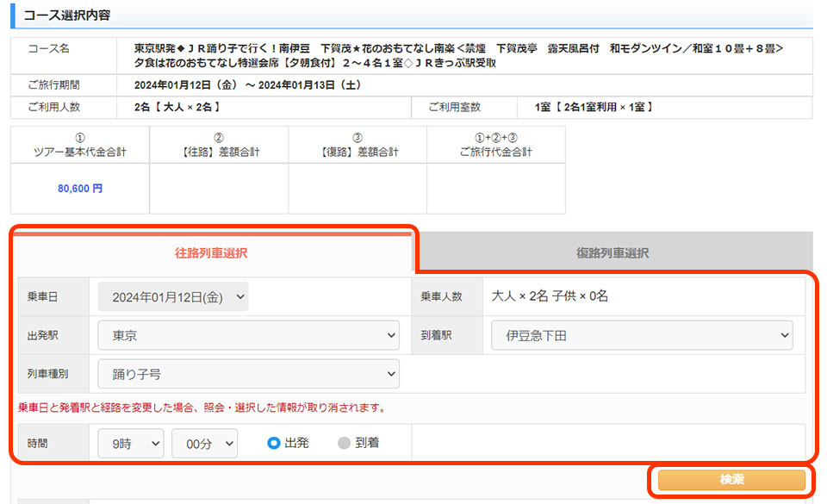Open the minute dropdown set to 00分
The image size is (827, 504).
(x=204, y=443)
